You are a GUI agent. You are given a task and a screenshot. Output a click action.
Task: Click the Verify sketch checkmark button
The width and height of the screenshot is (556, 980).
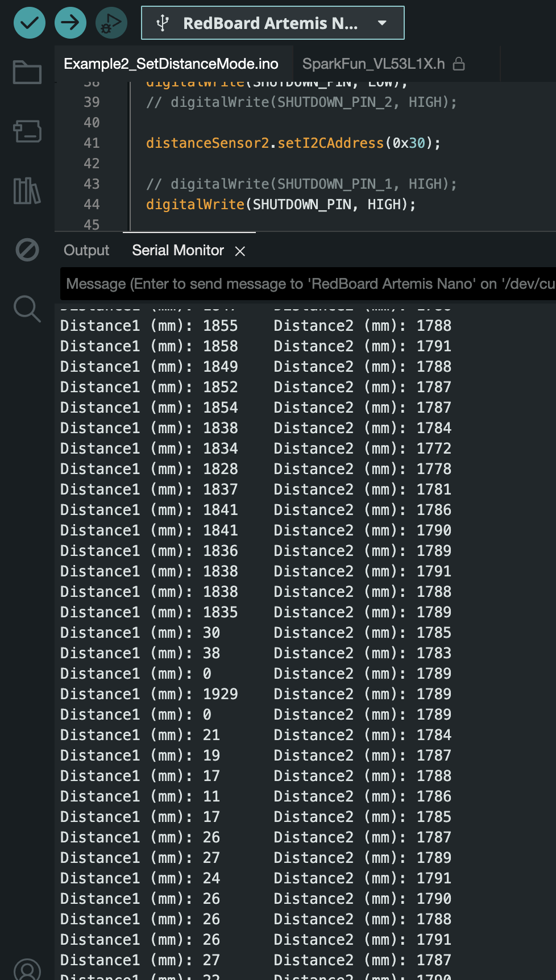[x=30, y=23]
